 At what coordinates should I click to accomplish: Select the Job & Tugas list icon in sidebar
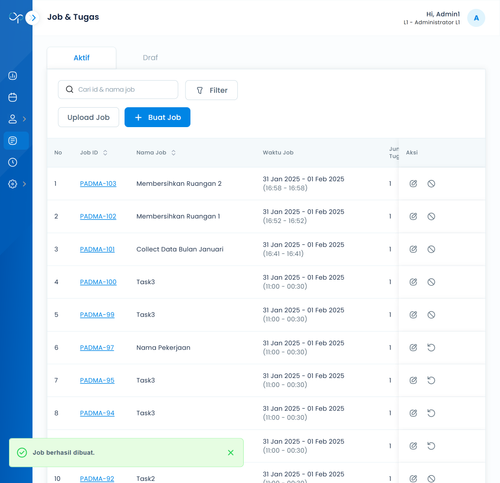[x=13, y=141]
